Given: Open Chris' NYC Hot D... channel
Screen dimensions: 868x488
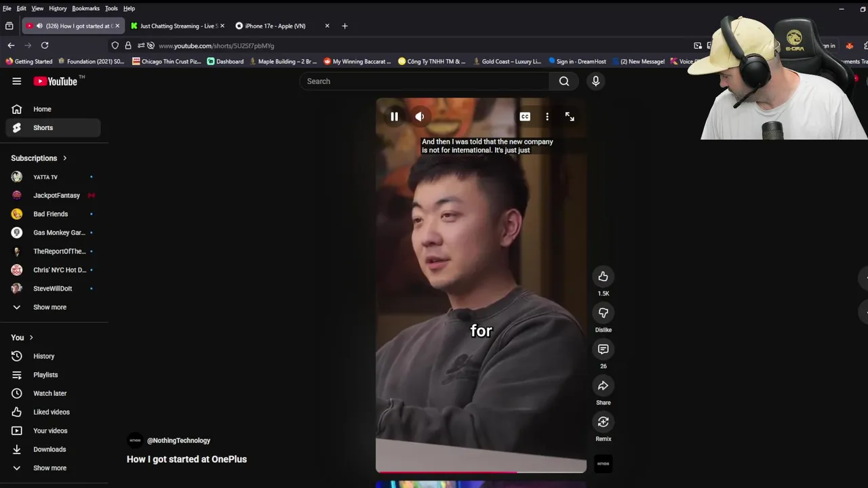Looking at the screenshot, I should tap(53, 270).
